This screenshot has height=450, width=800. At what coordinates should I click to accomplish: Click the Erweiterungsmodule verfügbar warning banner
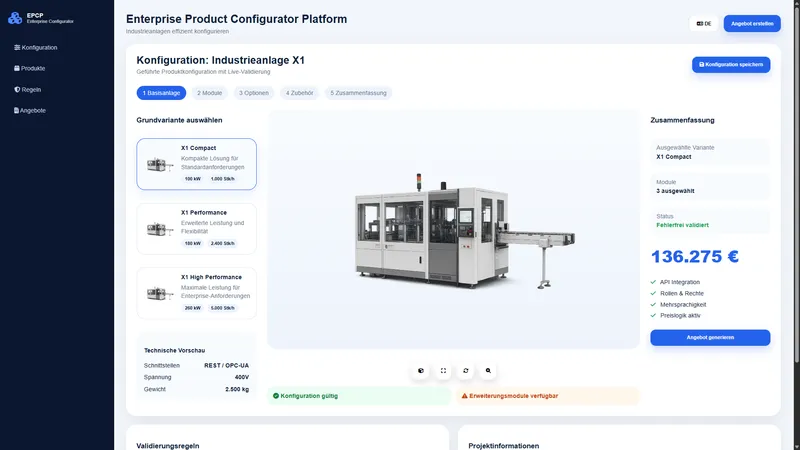click(547, 396)
